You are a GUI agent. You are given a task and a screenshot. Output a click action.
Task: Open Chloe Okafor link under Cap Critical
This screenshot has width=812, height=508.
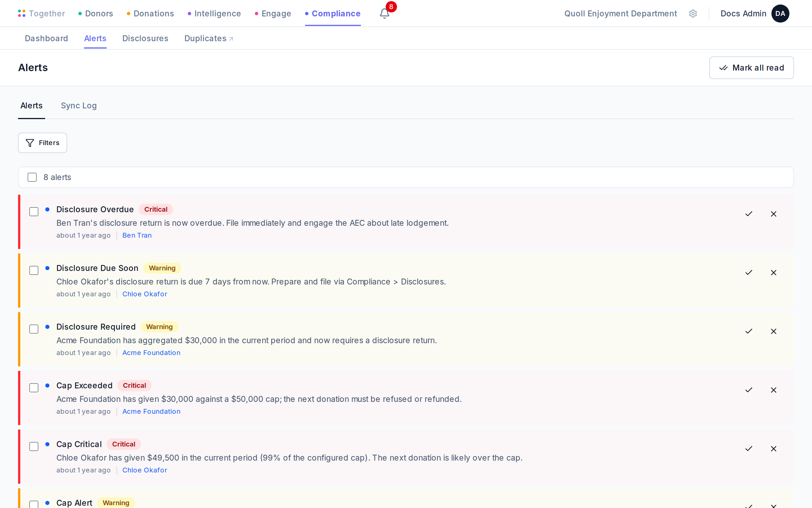145,470
